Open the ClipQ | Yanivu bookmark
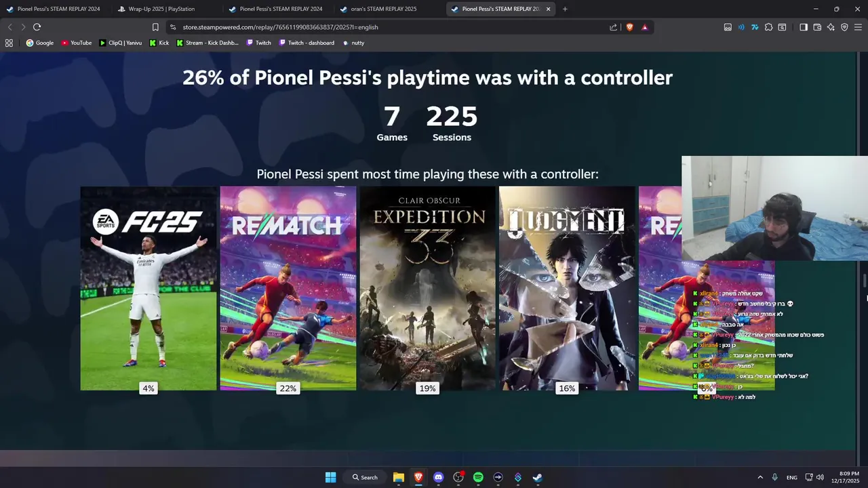 pos(121,43)
